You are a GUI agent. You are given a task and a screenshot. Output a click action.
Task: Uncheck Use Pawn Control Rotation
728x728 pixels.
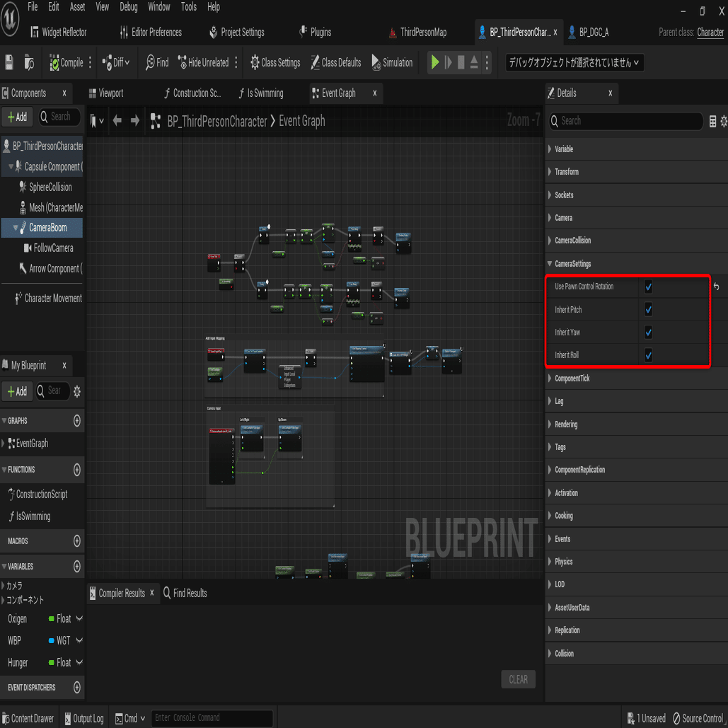coord(648,287)
